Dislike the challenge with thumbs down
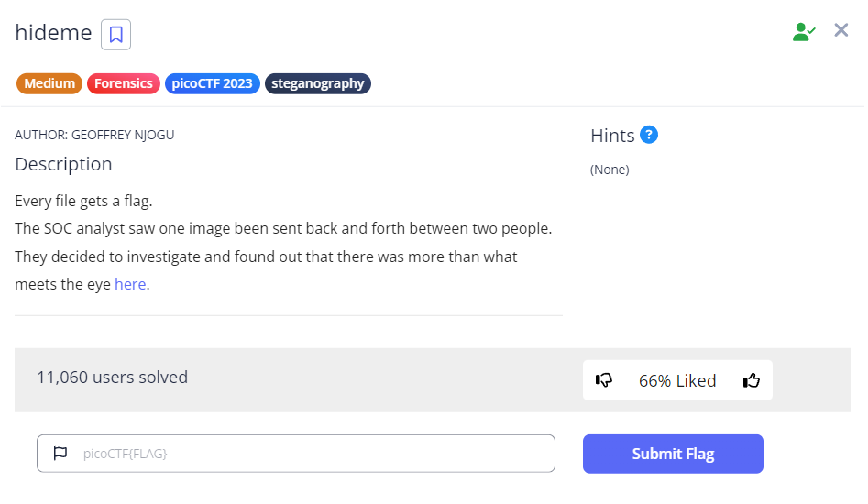The width and height of the screenshot is (868, 504). tap(604, 380)
